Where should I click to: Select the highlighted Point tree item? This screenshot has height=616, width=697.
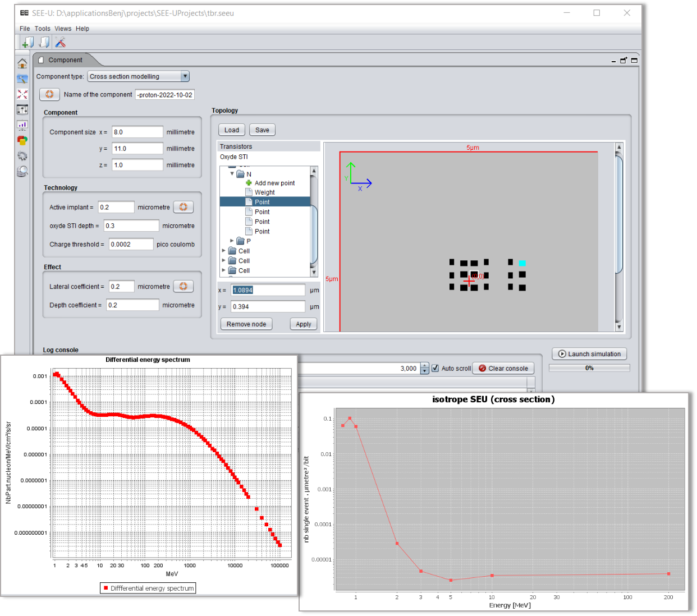tap(265, 202)
